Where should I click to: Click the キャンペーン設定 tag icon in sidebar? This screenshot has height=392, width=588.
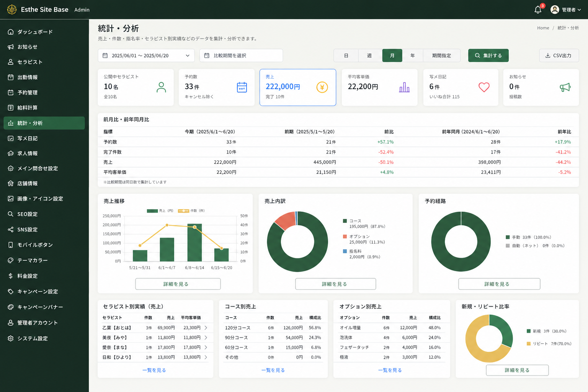point(11,291)
